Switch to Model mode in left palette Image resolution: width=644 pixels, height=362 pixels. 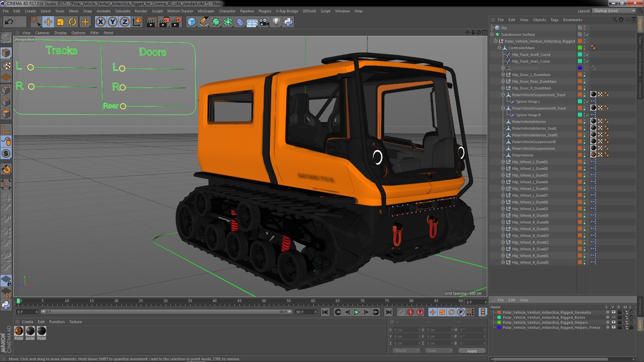coord(6,53)
